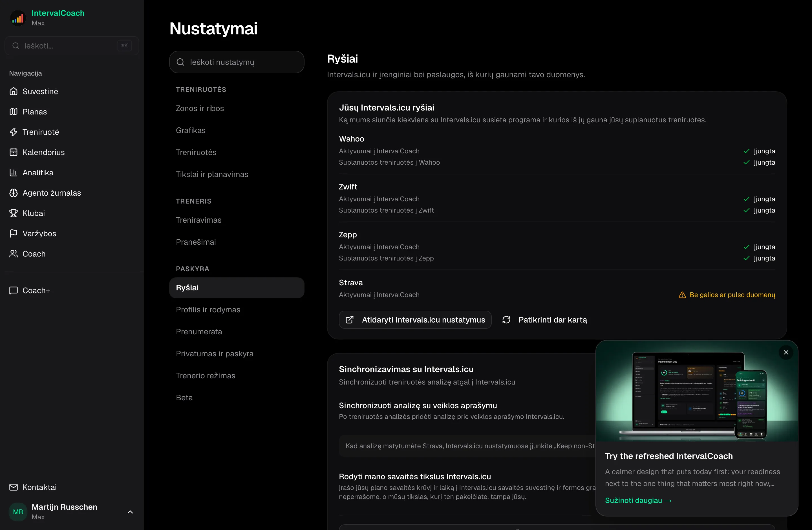Viewport: 812px width, 530px height.
Task: Click the MR avatar circle
Action: pos(18,512)
